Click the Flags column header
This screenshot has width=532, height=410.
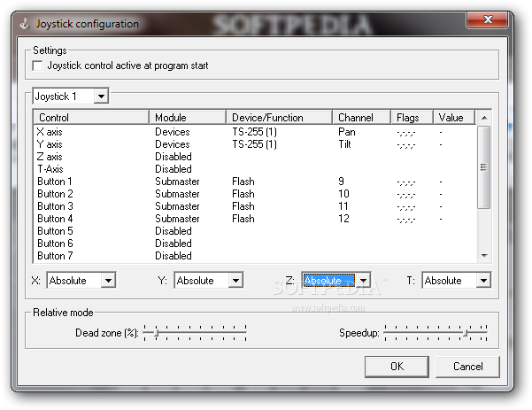[x=412, y=118]
